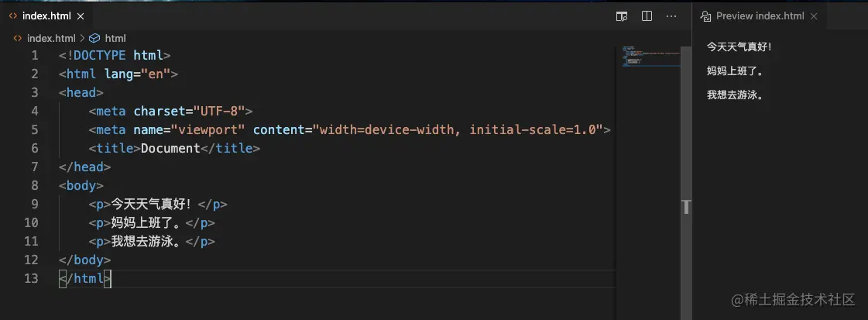This screenshot has height=320, width=868.
Task: Click the lang="en" attribute
Action: 137,74
